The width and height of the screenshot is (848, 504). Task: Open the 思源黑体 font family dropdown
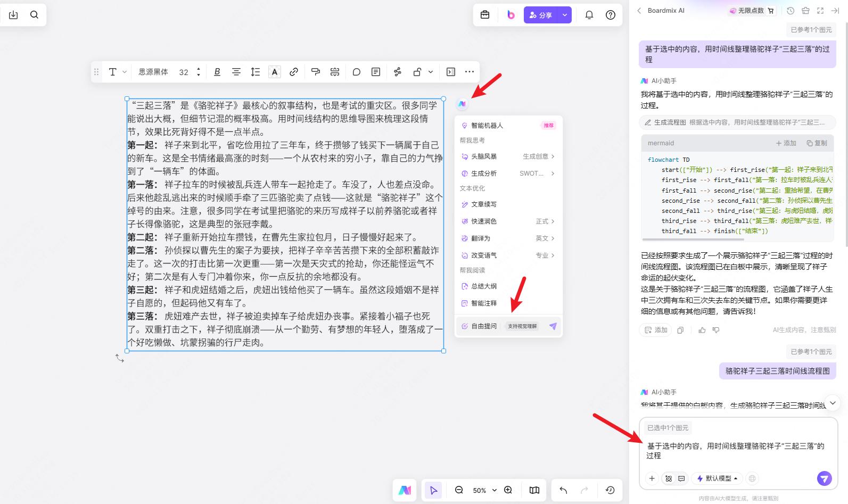click(x=153, y=72)
